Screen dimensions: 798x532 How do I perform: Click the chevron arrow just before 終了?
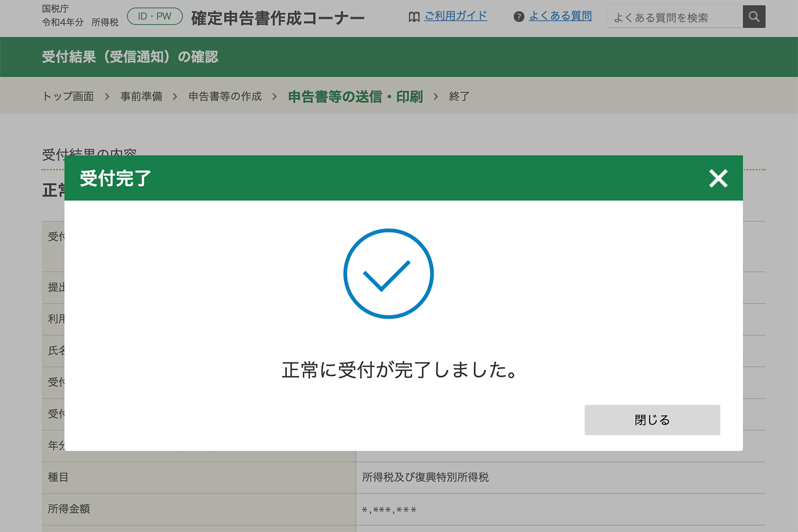point(436,96)
